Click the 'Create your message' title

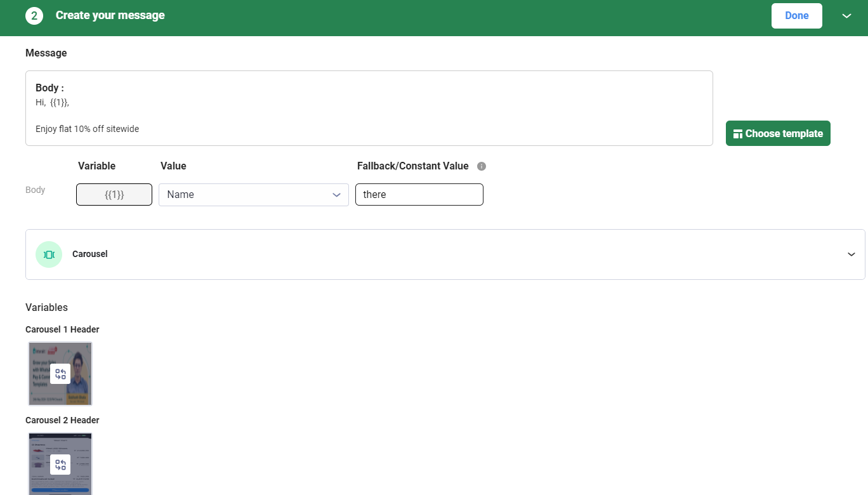pos(110,15)
